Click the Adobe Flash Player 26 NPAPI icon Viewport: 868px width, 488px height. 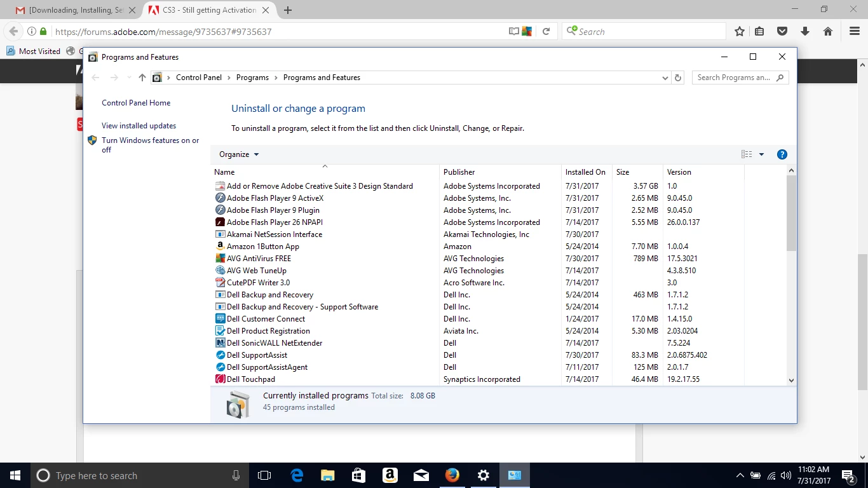pos(220,222)
